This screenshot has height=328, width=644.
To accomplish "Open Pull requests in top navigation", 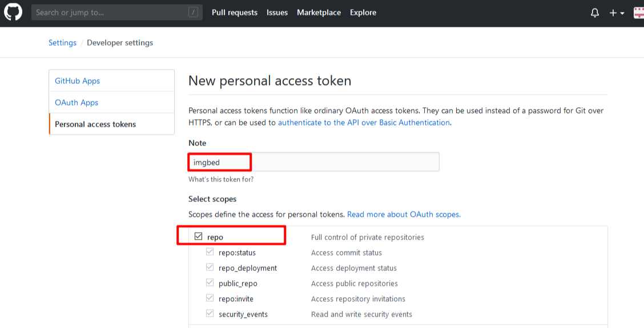I will coord(235,13).
